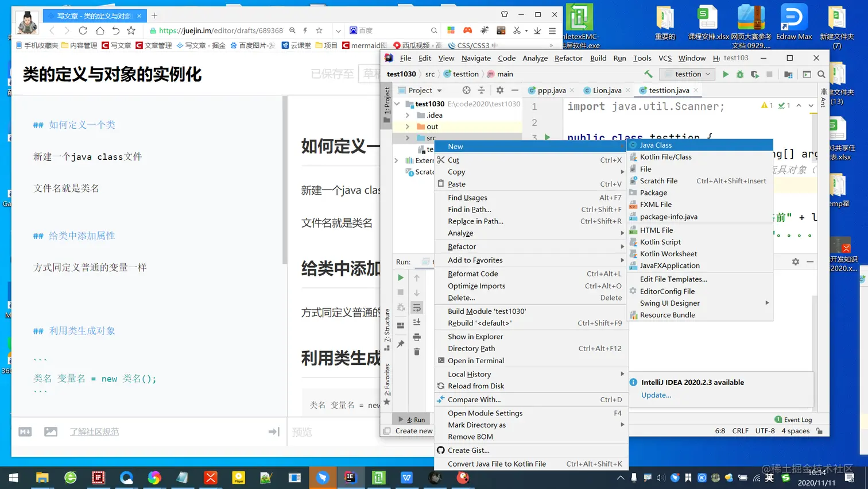Start debugging with the bug icon
Viewport: 868px width, 489px height.
[x=740, y=74]
